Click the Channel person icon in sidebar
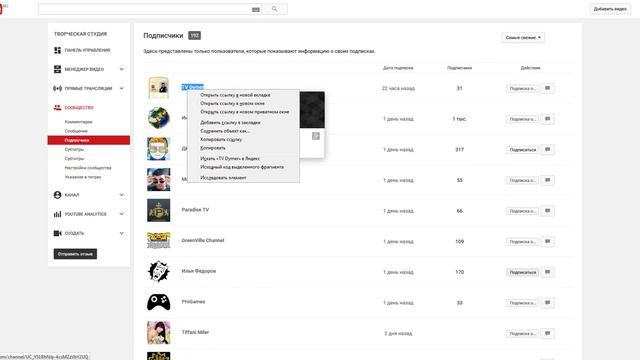Image resolution: width=640 pixels, height=360 pixels. click(57, 195)
